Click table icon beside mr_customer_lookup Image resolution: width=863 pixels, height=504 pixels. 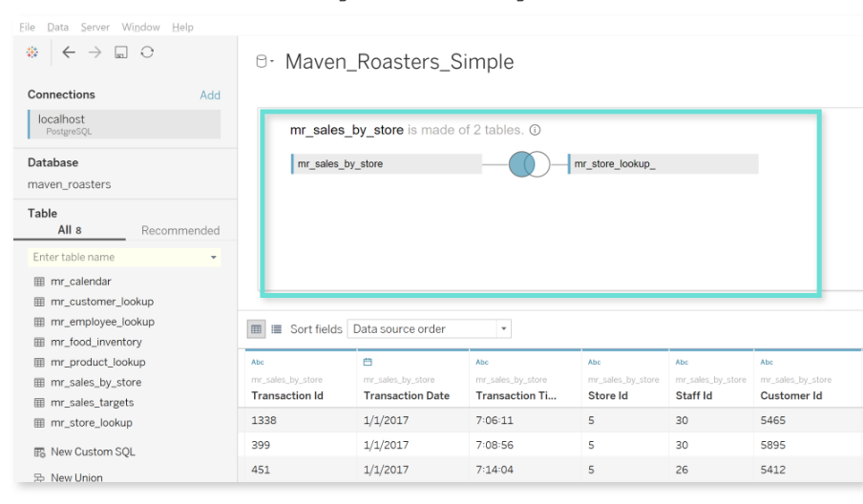click(x=39, y=302)
